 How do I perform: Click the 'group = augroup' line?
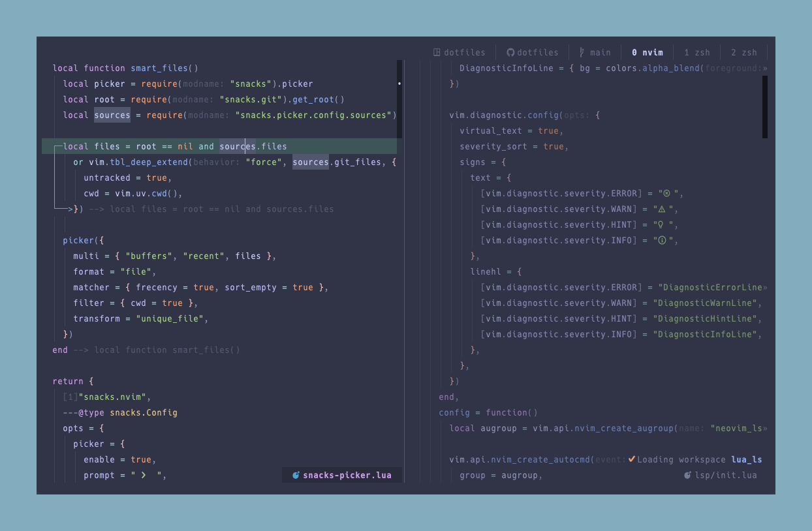coord(501,475)
